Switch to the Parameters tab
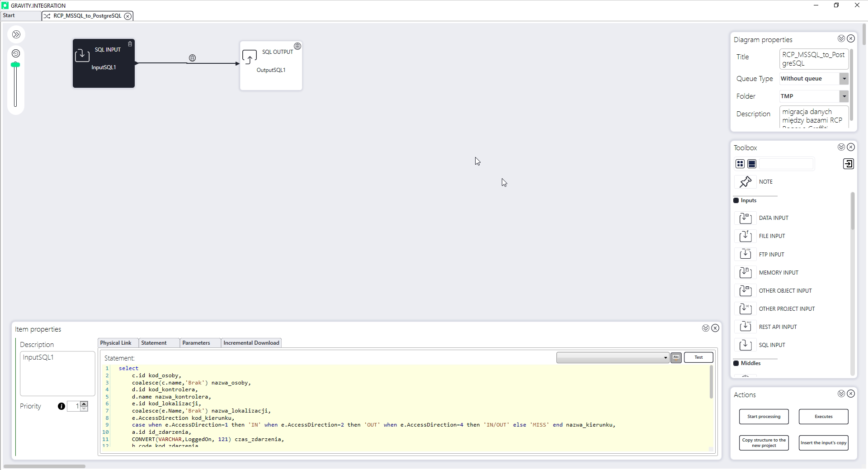The height and width of the screenshot is (470, 868). pyautogui.click(x=196, y=343)
